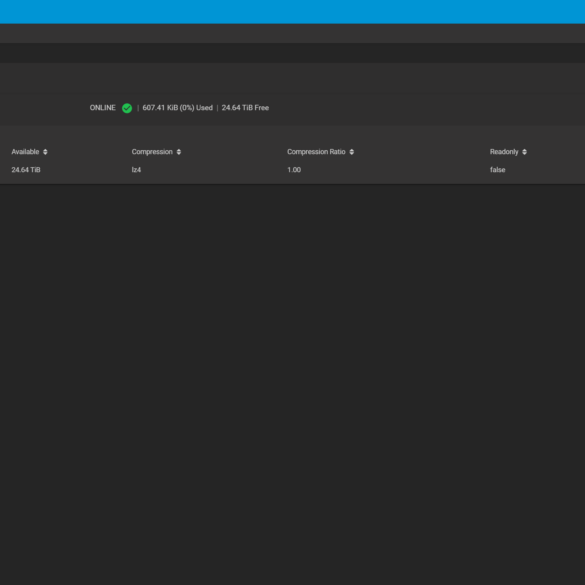Click the gray bar beneath the blue header
The image size is (585, 585).
pos(292,33)
